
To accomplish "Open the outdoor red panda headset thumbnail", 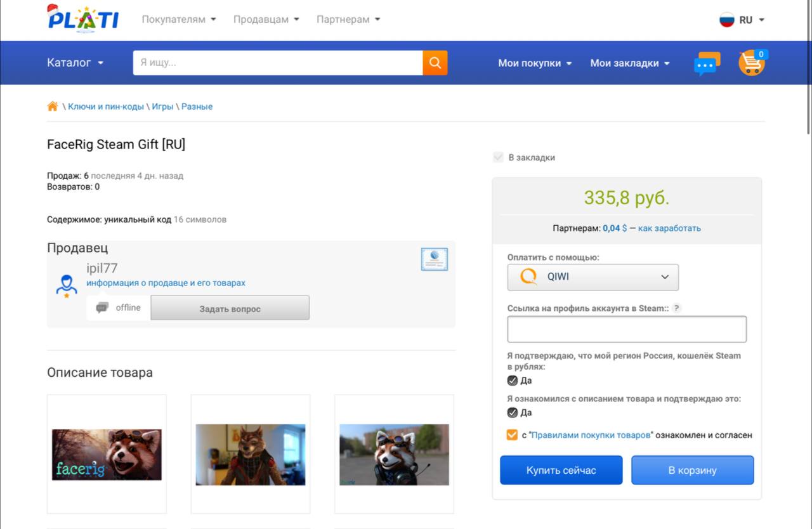I will (x=394, y=454).
